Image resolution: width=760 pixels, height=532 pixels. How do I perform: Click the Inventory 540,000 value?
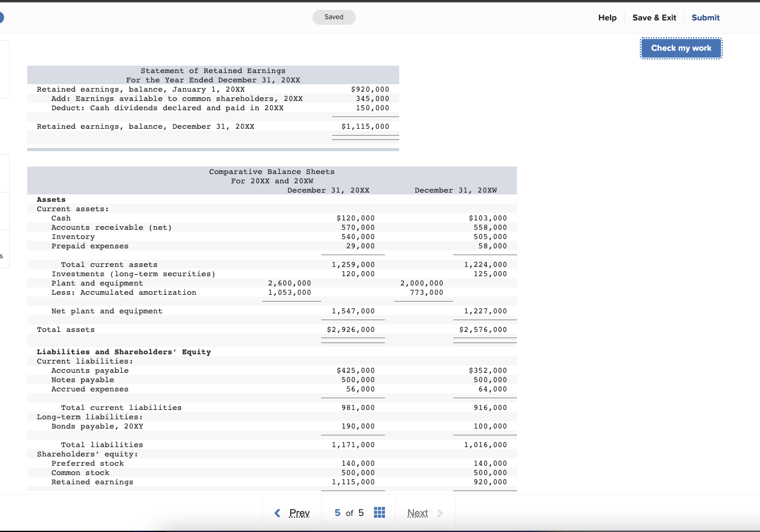coord(358,237)
